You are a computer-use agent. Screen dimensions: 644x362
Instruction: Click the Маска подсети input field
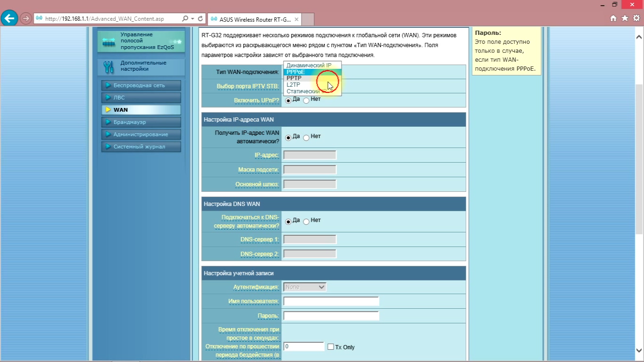pos(310,170)
